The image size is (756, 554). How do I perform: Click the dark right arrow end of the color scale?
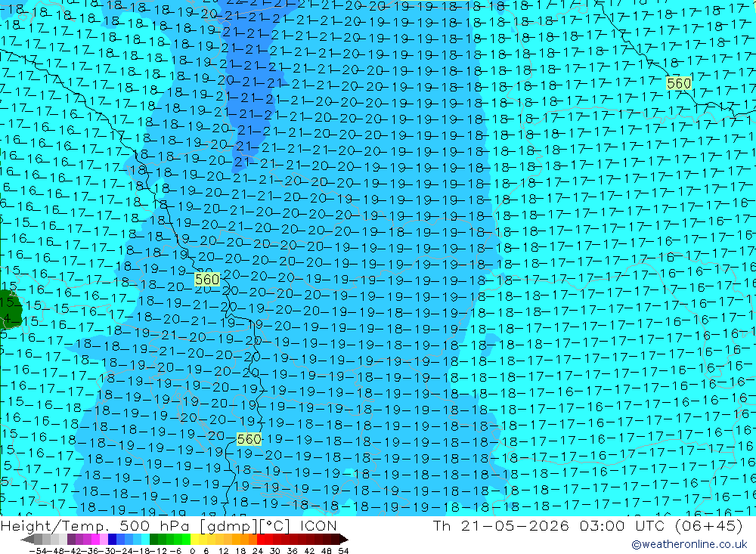click(x=343, y=539)
